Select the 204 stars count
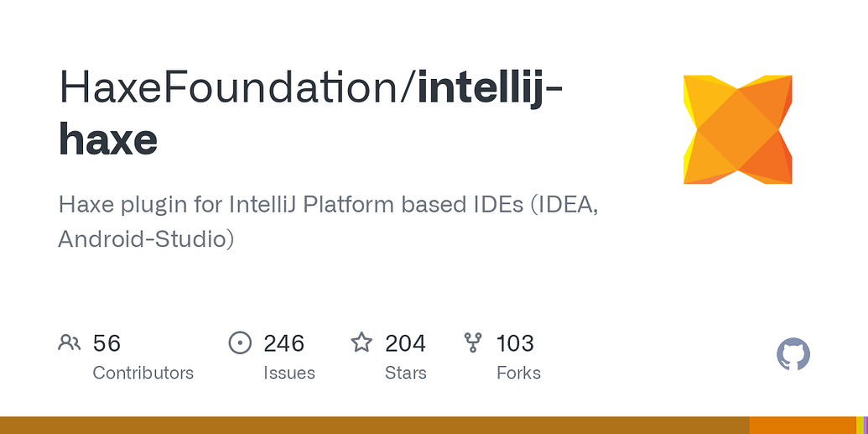This screenshot has height=434, width=868. 405,343
